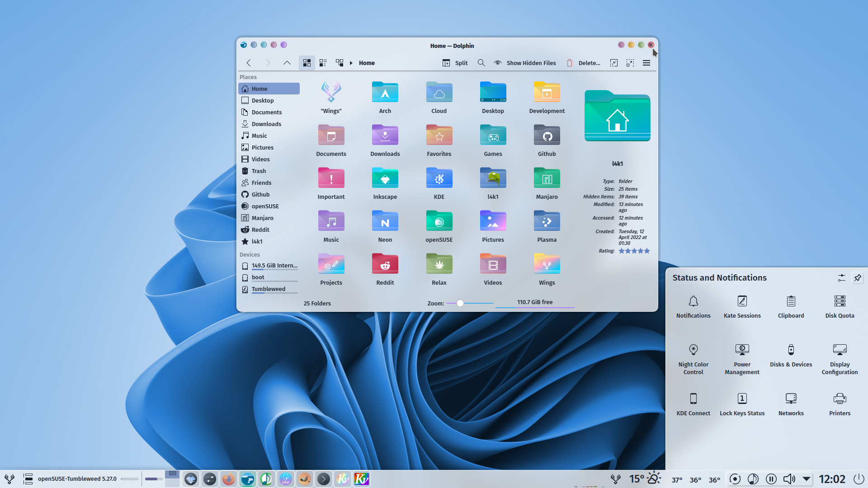This screenshot has width=868, height=488.
Task: Open Desktop in Places sidebar
Action: pyautogui.click(x=269, y=100)
